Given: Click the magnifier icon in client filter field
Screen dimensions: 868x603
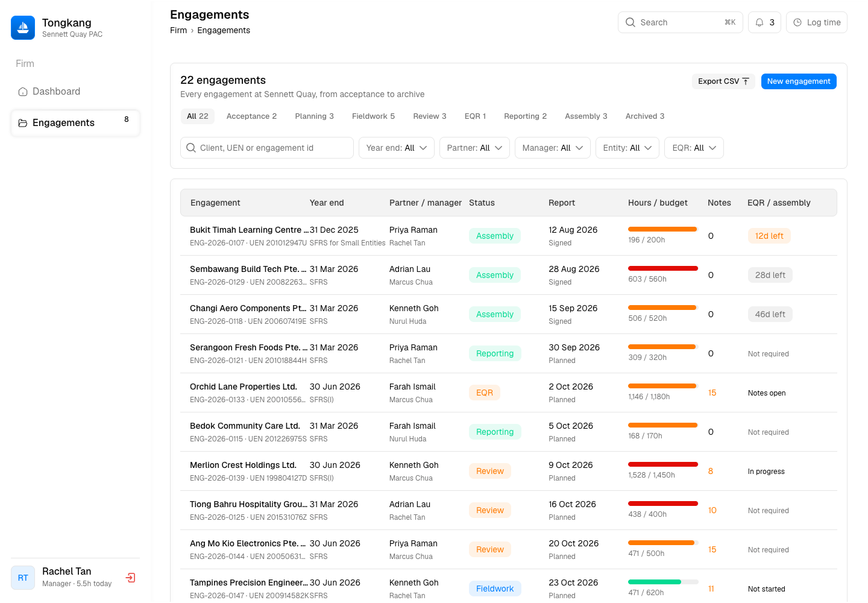Looking at the screenshot, I should coord(191,148).
